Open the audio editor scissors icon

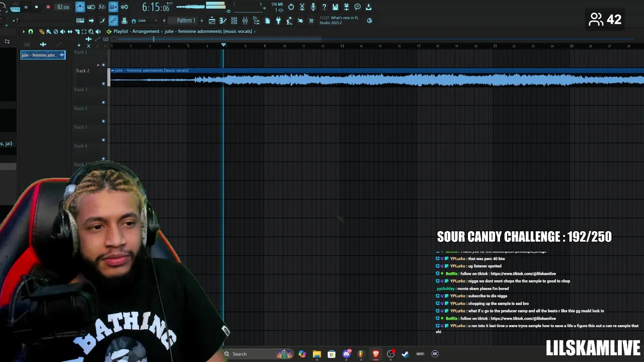coord(302,7)
